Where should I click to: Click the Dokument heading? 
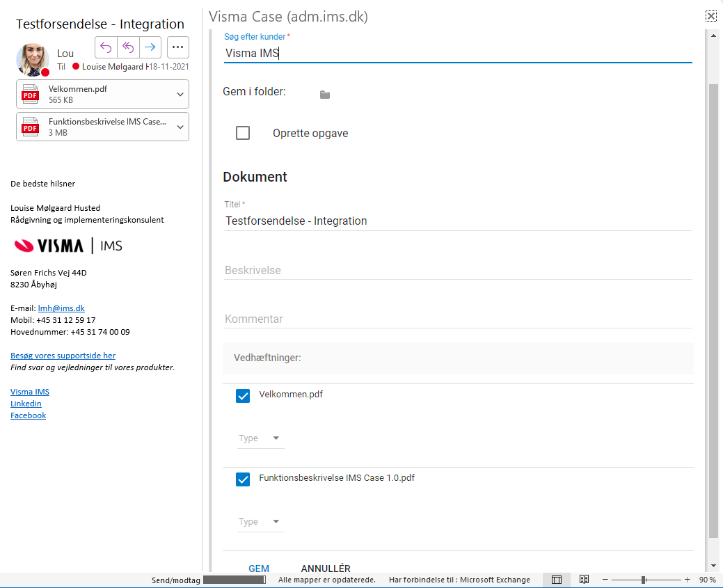[255, 177]
